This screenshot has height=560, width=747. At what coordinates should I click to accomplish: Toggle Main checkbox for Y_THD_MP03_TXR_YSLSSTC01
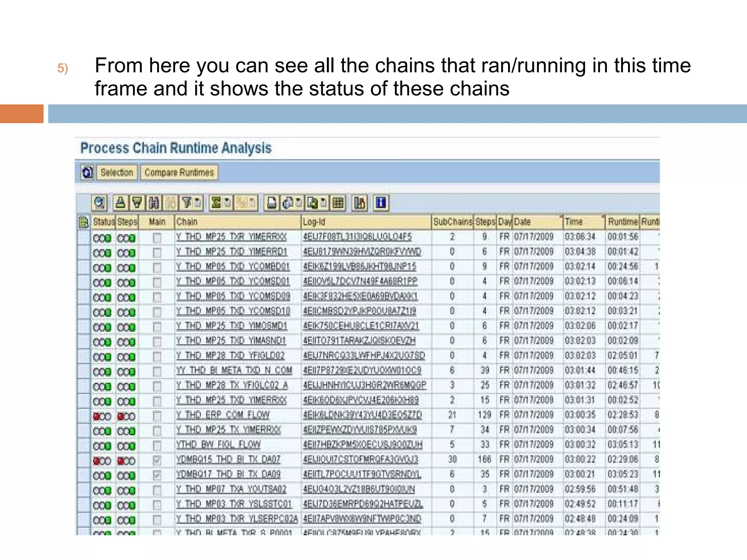[x=157, y=505]
